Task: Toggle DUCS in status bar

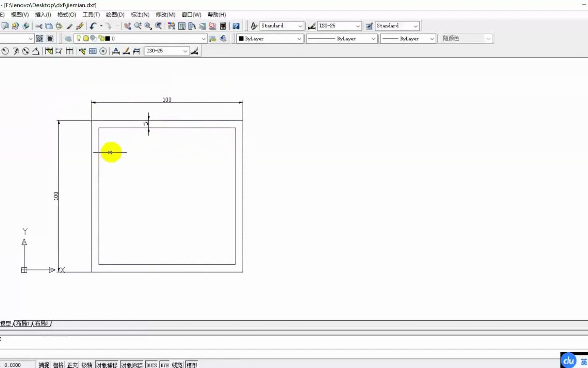Action: [152, 365]
